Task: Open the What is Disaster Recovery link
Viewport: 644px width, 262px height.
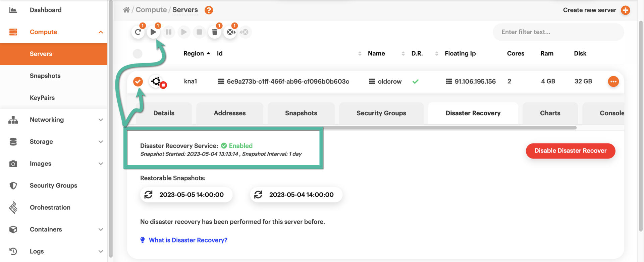Action: [x=188, y=240]
